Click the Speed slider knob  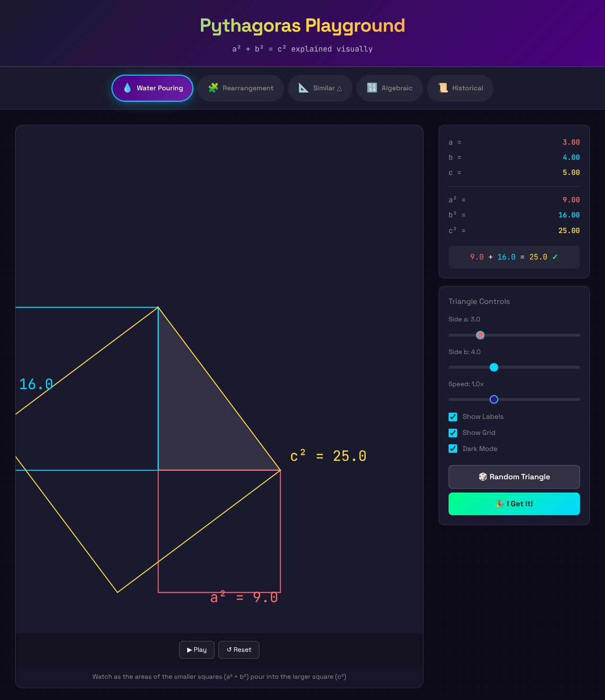494,399
